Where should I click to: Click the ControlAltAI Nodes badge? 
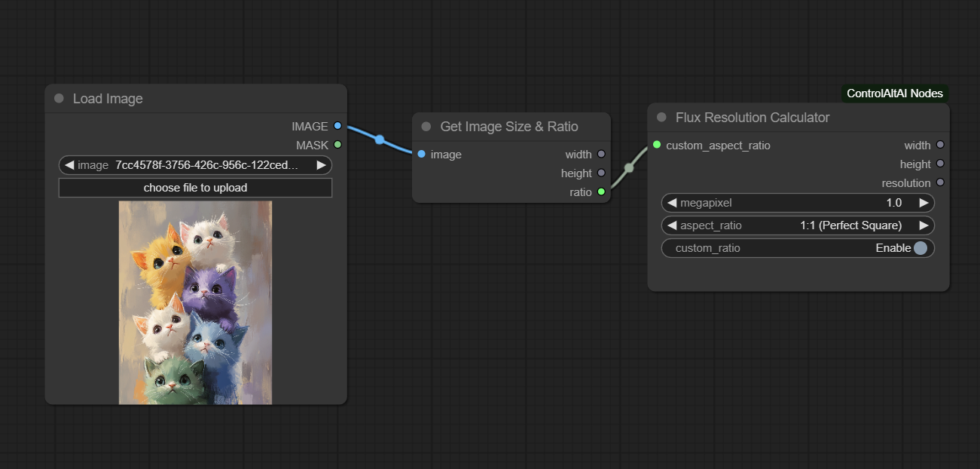click(895, 93)
